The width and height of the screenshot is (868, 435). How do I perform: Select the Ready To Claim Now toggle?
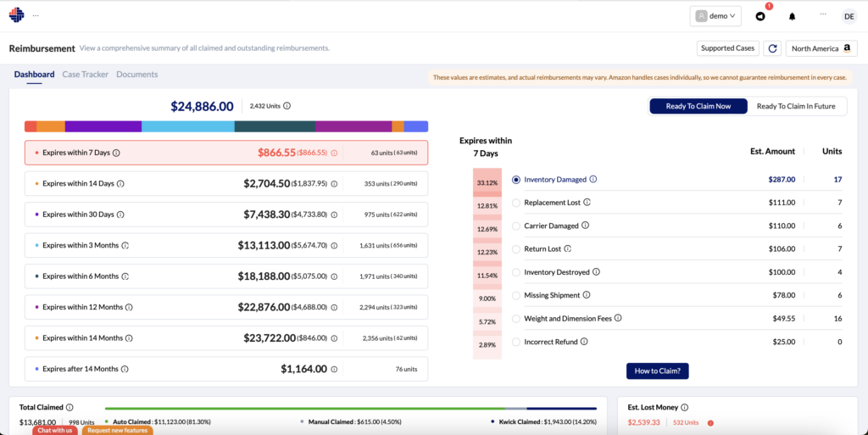698,106
